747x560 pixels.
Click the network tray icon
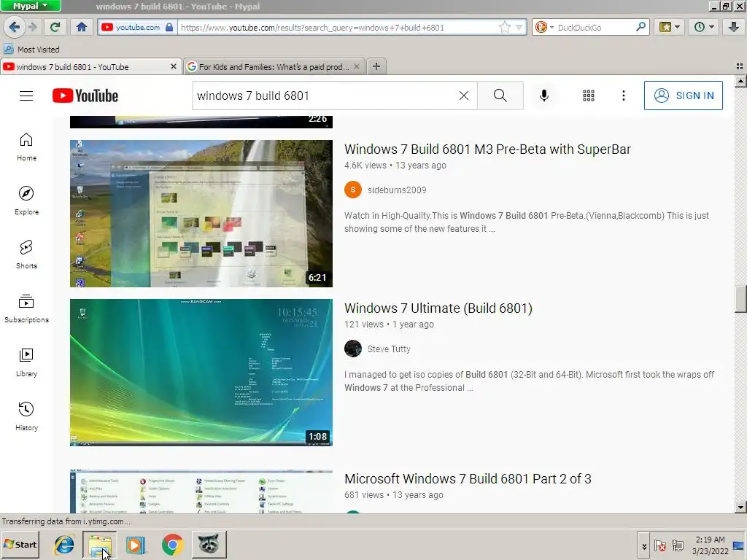pyautogui.click(x=678, y=546)
